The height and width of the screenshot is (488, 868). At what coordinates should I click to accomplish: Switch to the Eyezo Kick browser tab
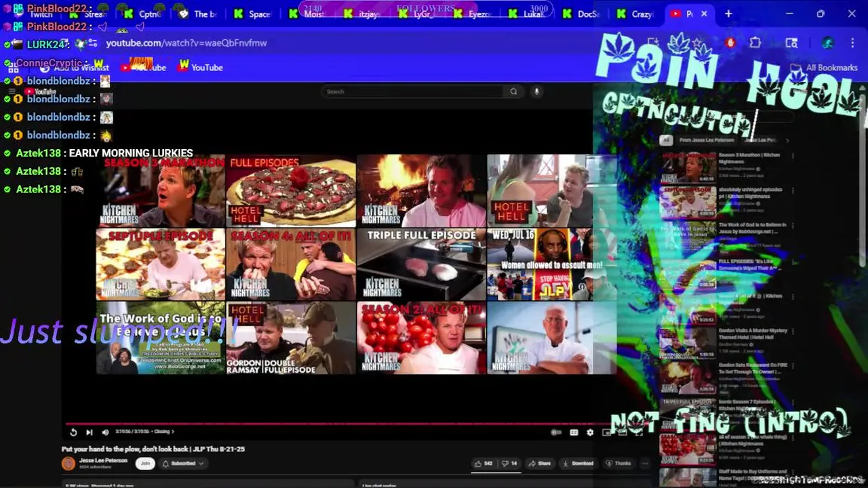471,14
